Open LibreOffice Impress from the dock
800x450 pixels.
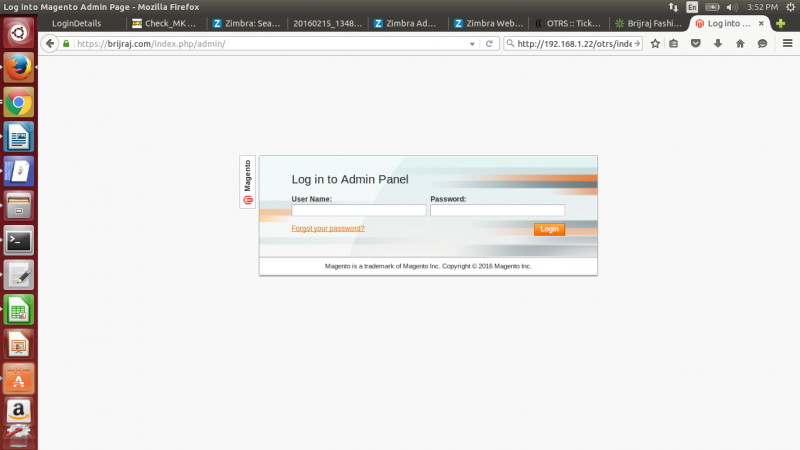(x=18, y=344)
